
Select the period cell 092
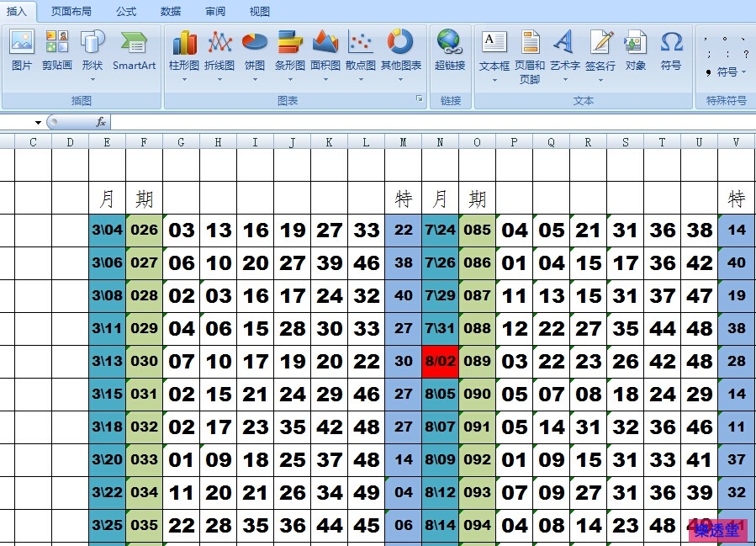click(478, 459)
